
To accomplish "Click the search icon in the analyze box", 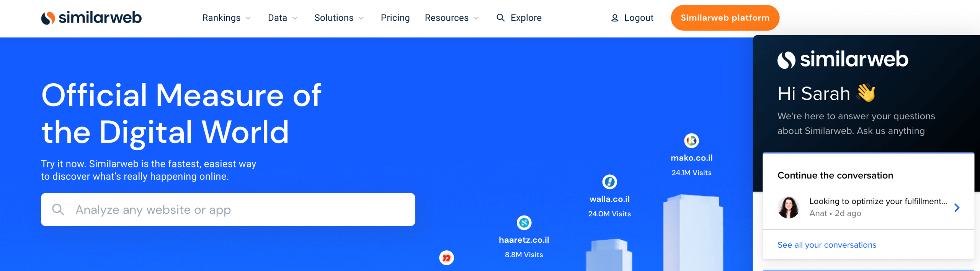I will coord(58,209).
